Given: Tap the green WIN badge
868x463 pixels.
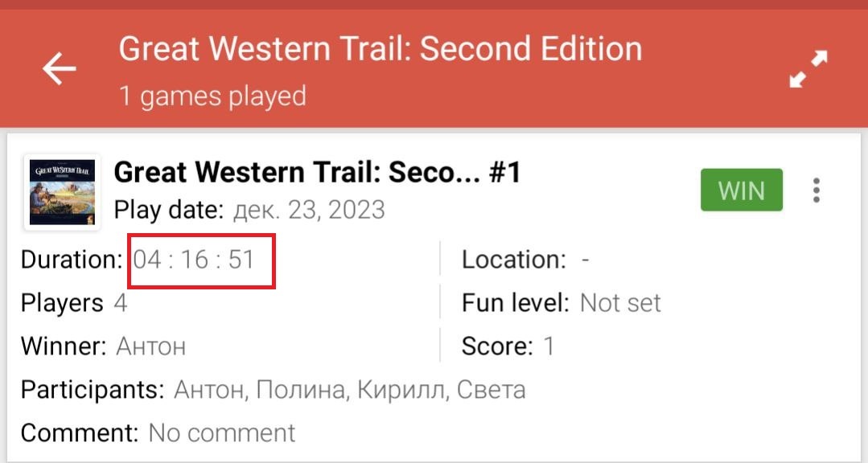Looking at the screenshot, I should click(x=741, y=191).
